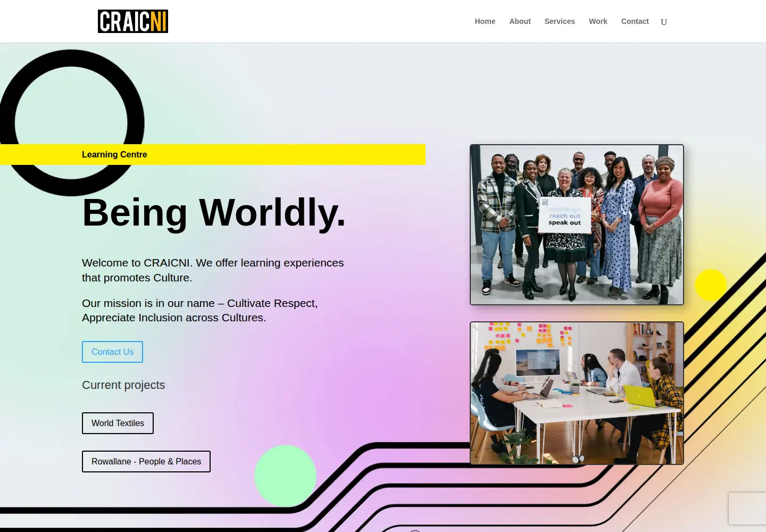Image resolution: width=766 pixels, height=532 pixels.
Task: Click the 'Our mission is in our name' paragraph
Action: tap(200, 310)
